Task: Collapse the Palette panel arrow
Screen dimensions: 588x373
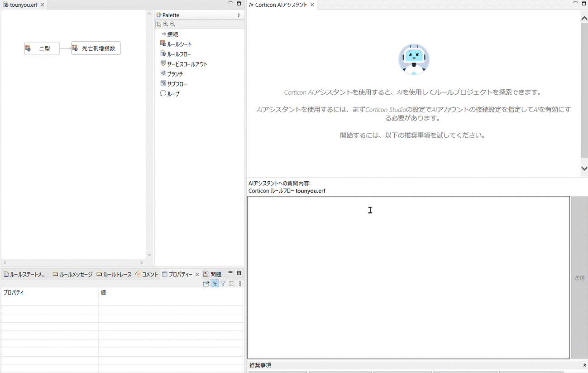Action: click(239, 15)
